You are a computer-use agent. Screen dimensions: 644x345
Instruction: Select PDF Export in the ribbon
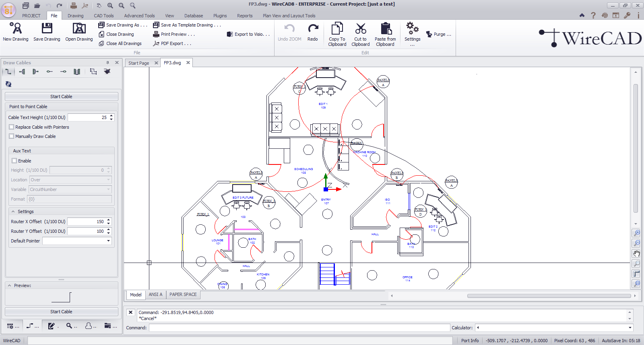coord(172,43)
